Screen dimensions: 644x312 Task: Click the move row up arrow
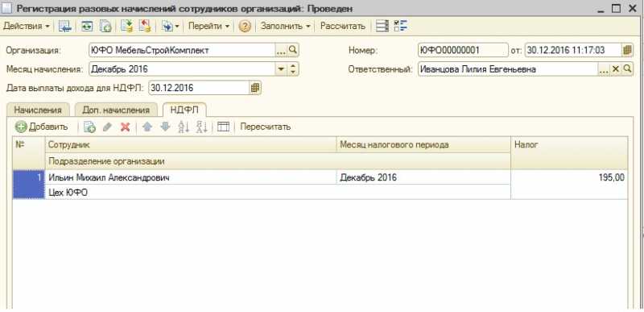click(147, 127)
